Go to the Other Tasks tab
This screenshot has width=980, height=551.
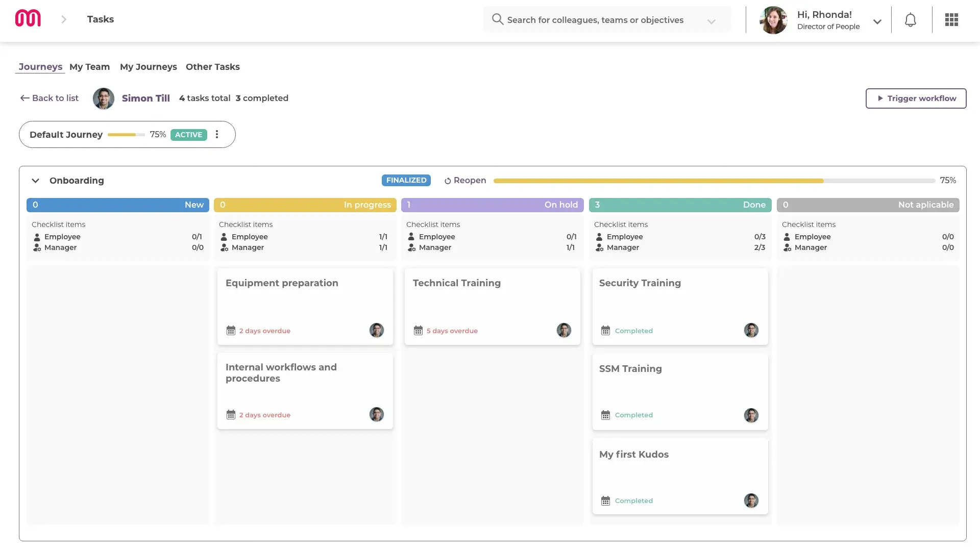click(213, 67)
